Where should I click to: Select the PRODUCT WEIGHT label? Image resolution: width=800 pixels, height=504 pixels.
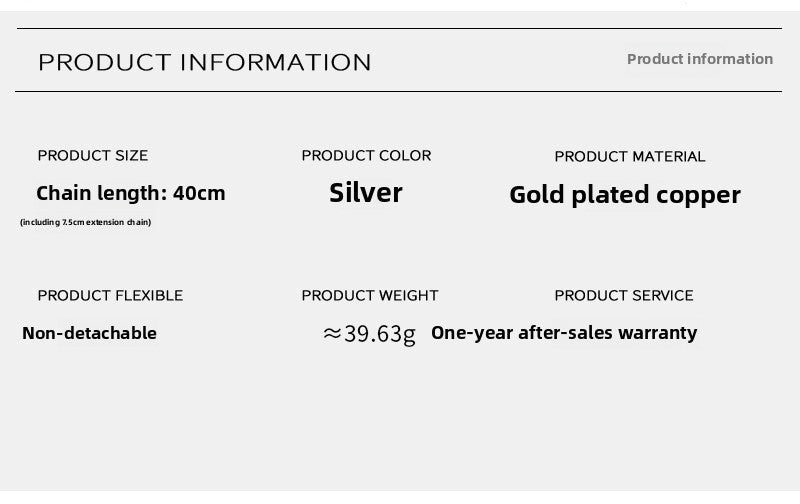(370, 295)
